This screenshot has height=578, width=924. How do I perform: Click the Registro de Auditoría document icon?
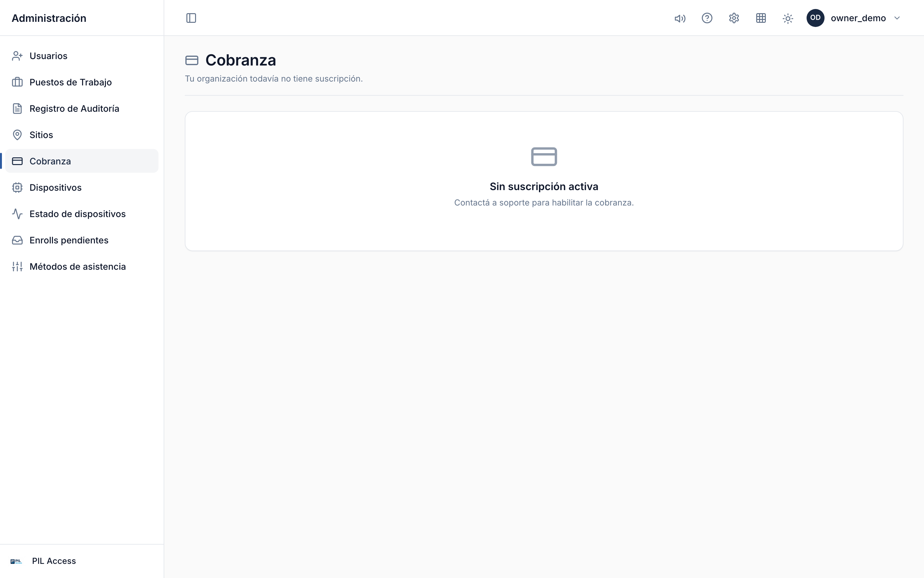(17, 109)
